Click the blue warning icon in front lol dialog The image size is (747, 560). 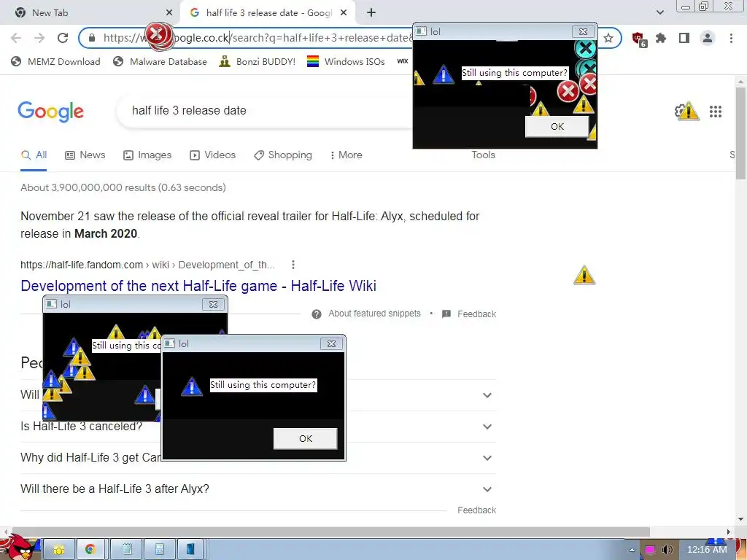tap(192, 386)
